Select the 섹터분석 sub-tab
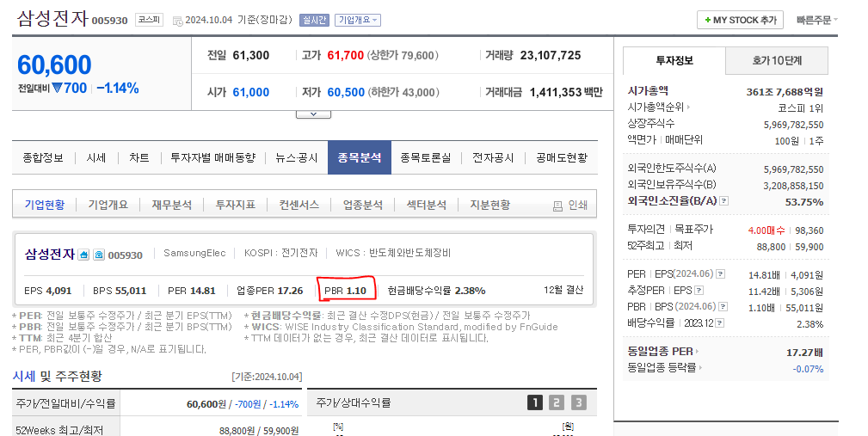Viewport: 868px width, 436px height. click(x=426, y=205)
